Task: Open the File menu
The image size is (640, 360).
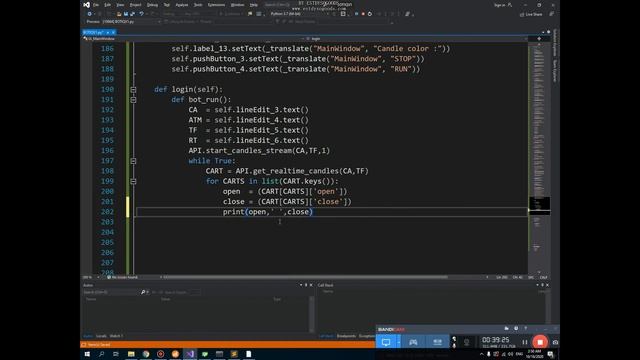Action: (96, 5)
